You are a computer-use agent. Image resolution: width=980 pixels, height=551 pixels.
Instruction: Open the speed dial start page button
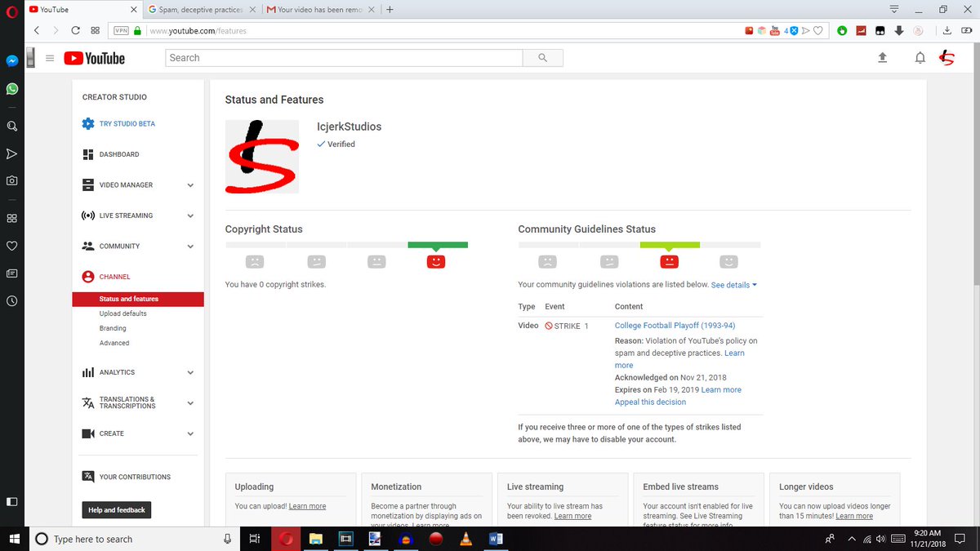pos(95,30)
